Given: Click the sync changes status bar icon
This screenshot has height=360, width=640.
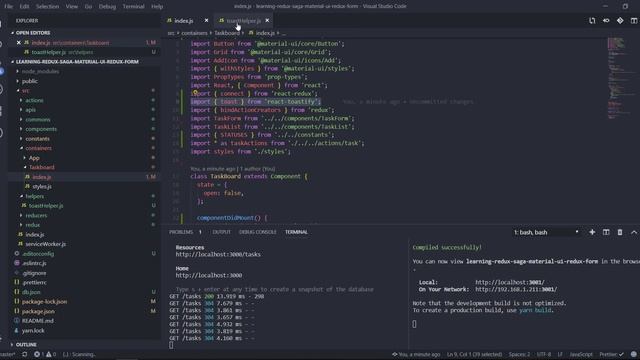Looking at the screenshot, I should (x=24, y=354).
